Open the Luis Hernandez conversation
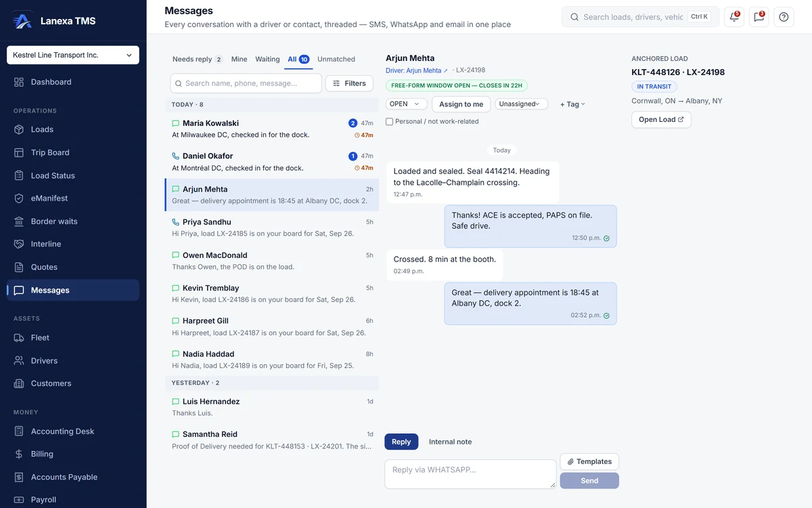812x508 pixels. tap(272, 407)
